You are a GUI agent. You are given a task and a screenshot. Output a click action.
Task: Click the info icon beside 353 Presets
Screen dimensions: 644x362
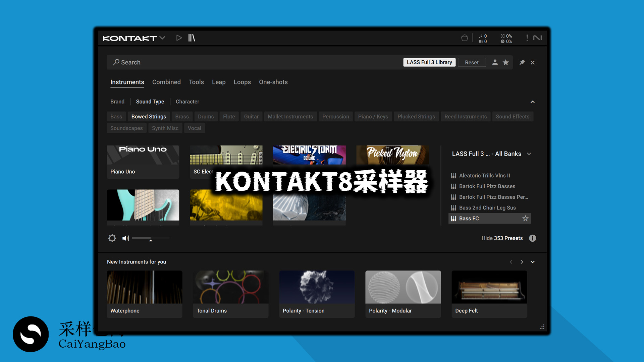(532, 238)
